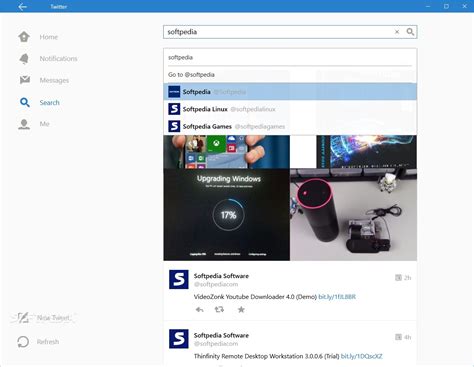Screen dimensions: 474x367
Task: Open avatar of the VideoZonk tweet author
Action: click(x=179, y=279)
